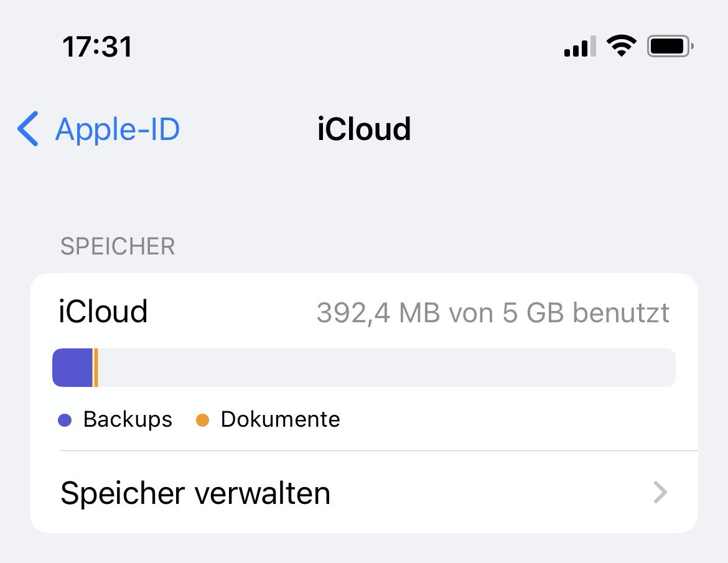Tap the cellular signal bars icon
Viewport: 728px width, 563px height.
pos(580,46)
